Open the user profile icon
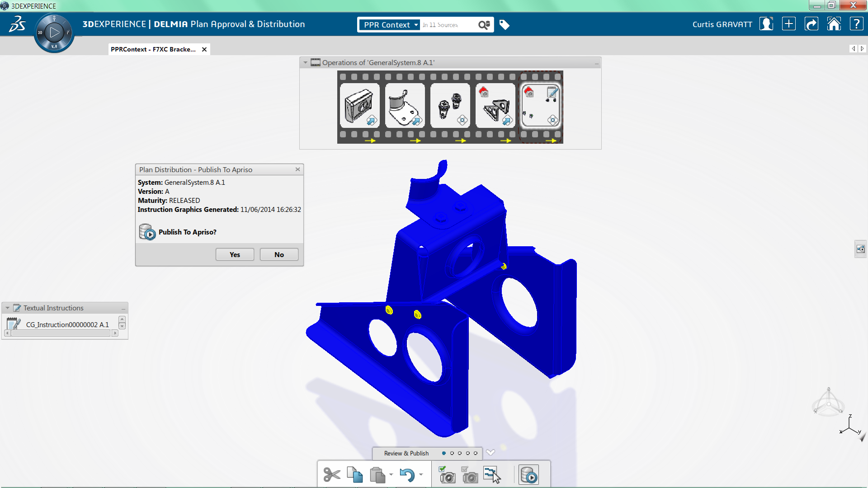Screen dimensions: 868x488 point(766,24)
